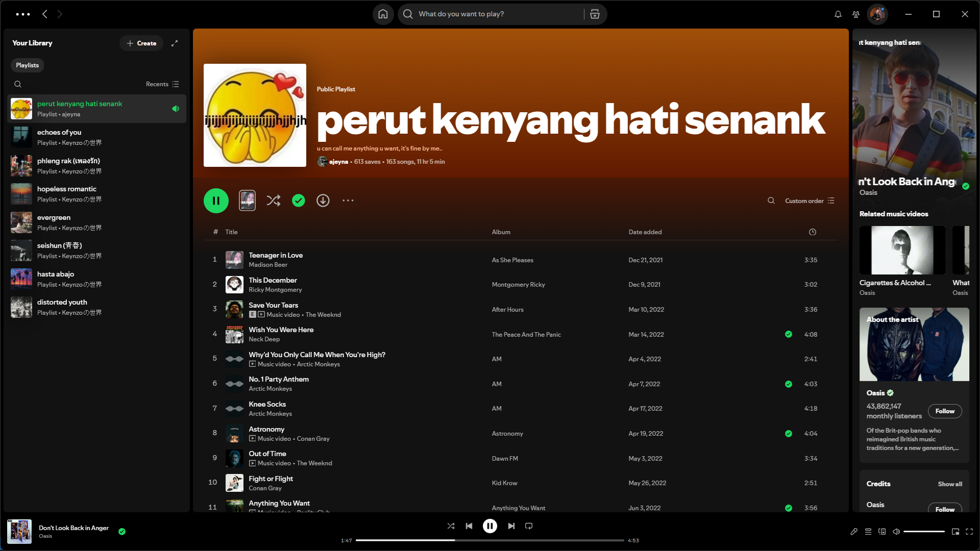Adjust the volume slider

[924, 532]
